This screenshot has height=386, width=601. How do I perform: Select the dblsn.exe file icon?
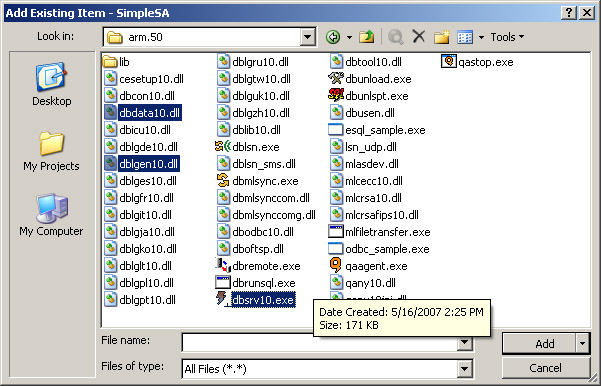pyautogui.click(x=223, y=147)
